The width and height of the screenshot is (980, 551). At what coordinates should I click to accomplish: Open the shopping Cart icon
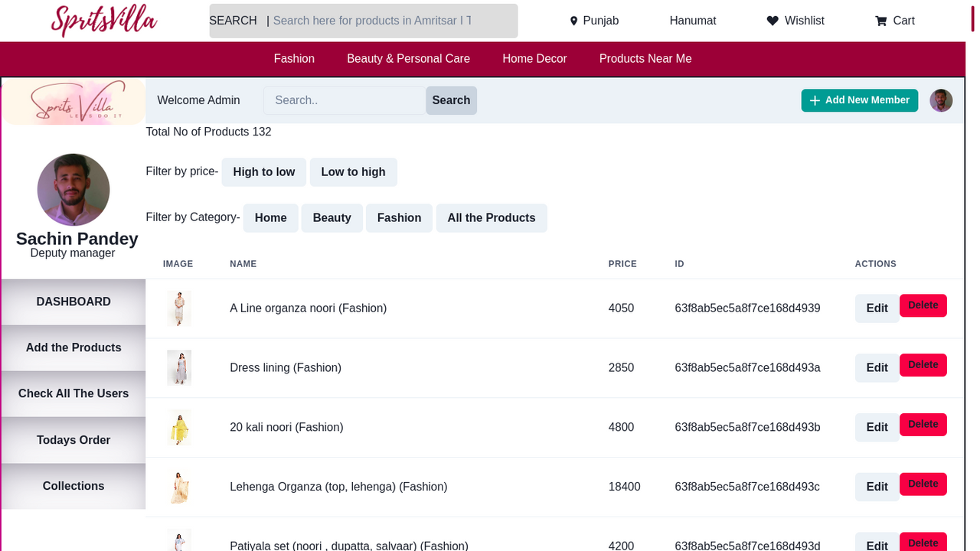pos(881,21)
